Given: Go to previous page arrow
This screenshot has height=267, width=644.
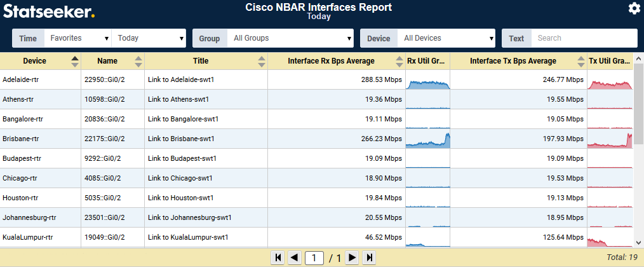Looking at the screenshot, I should (294, 257).
